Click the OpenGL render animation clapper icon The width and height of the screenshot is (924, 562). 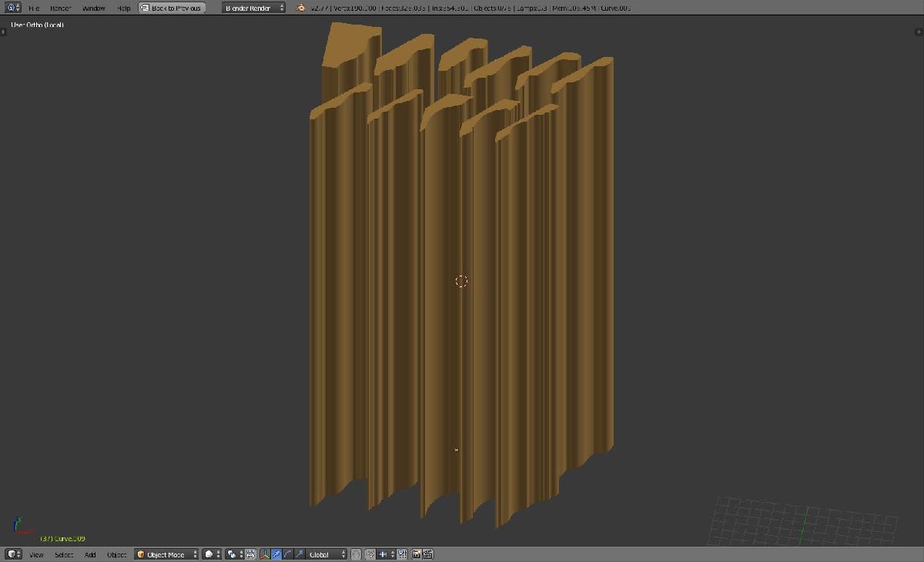click(428, 554)
